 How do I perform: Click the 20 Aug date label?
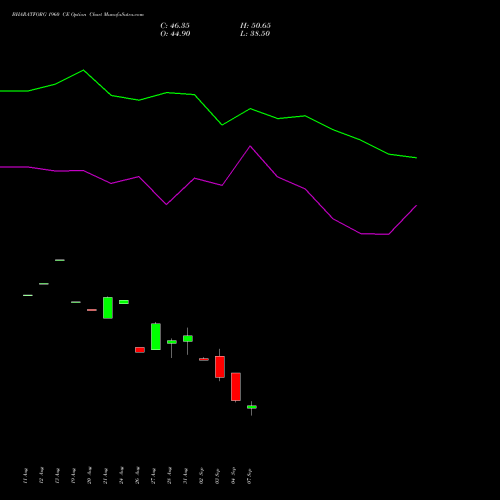coord(89,475)
